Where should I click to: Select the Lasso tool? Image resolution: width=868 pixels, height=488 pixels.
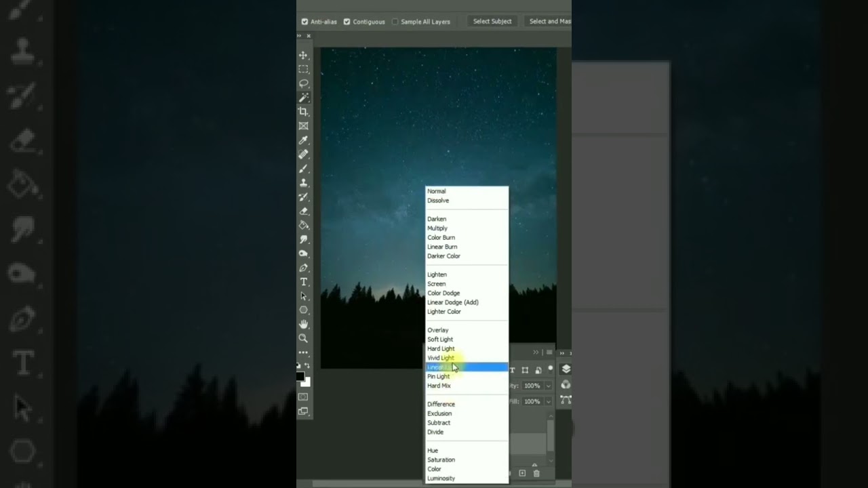[303, 83]
